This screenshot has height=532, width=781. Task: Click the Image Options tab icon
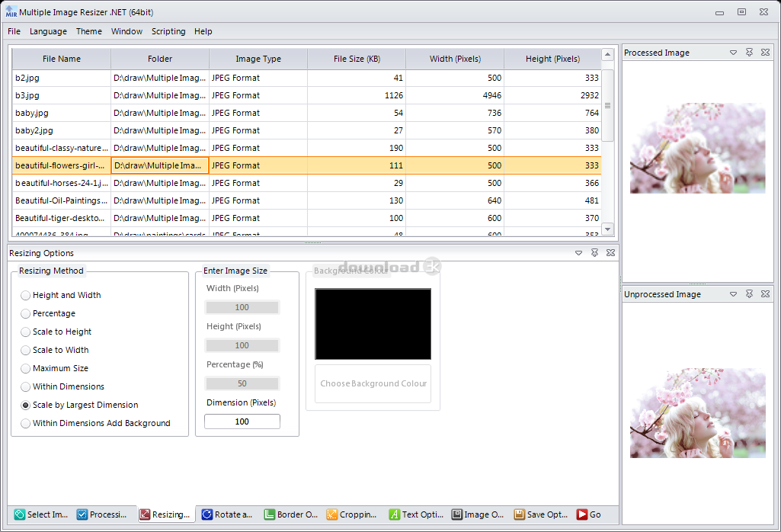click(456, 514)
